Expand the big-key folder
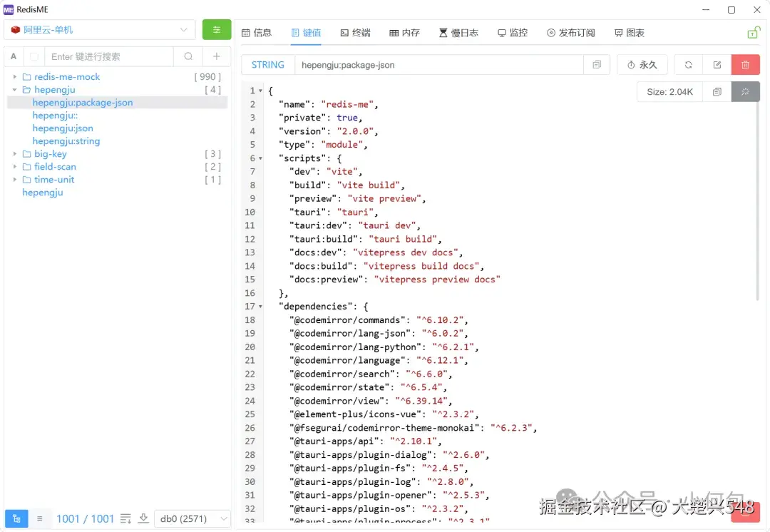The width and height of the screenshot is (770, 532). 15,154
